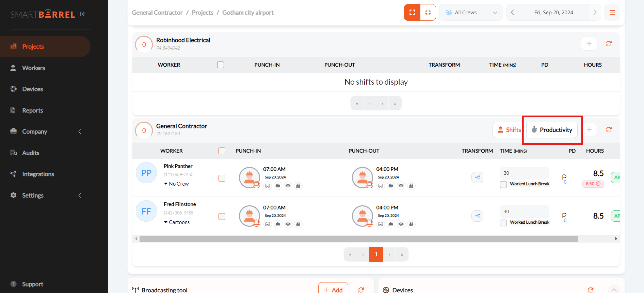Expand the Settings submenu chevron
Viewport: 644px width, 293px height.
tap(80, 195)
